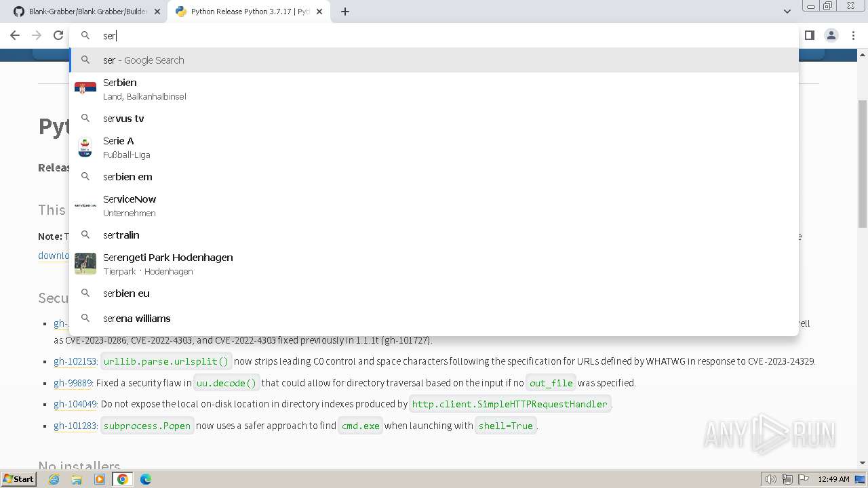The image size is (868, 488).
Task: Pick the 'servus tv' suggestion
Action: (x=434, y=119)
